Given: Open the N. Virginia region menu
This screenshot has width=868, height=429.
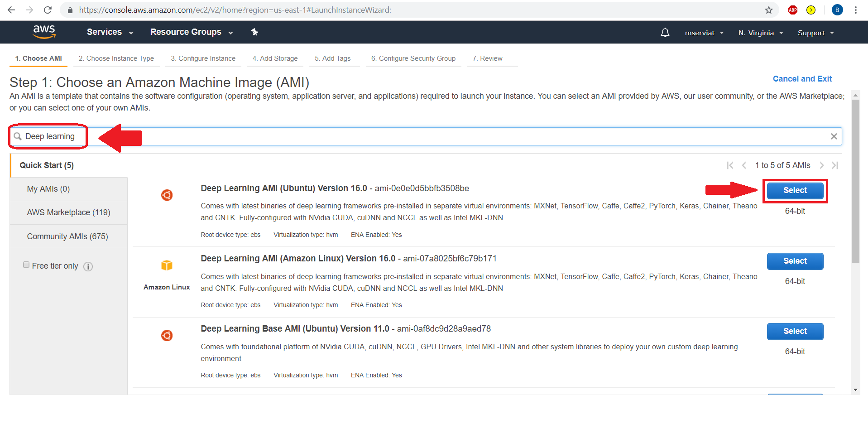Looking at the screenshot, I should (x=760, y=33).
